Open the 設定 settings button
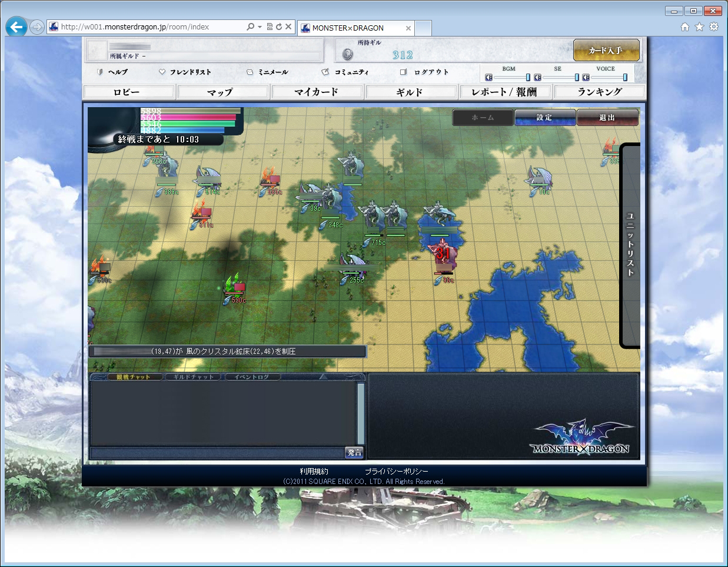Screen dimensions: 728x567 click(545, 117)
